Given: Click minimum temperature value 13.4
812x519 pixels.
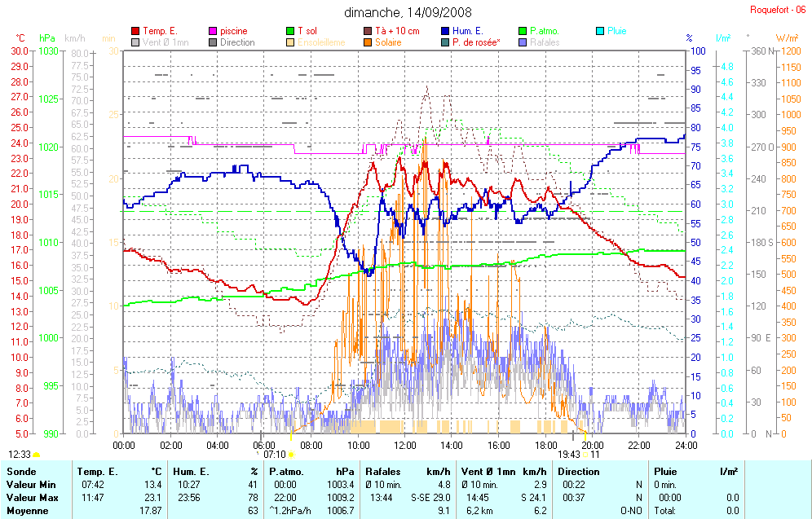Looking at the screenshot, I should (x=153, y=485).
